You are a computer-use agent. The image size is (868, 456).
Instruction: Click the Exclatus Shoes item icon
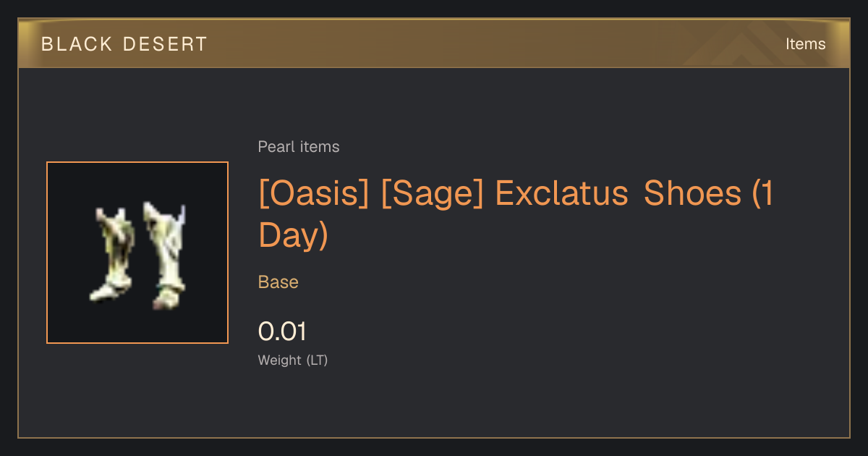[x=137, y=253]
